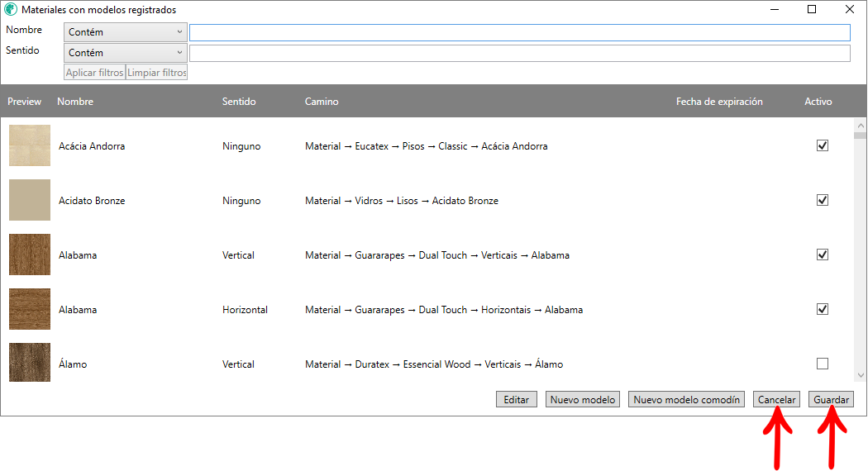Click the Nuevo modelo button

pyautogui.click(x=583, y=400)
